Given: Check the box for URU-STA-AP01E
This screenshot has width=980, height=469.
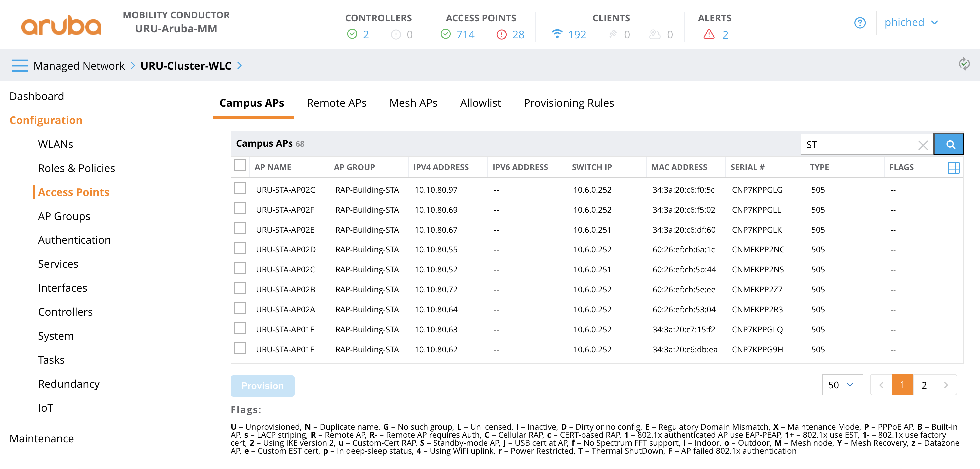Looking at the screenshot, I should [x=240, y=348].
